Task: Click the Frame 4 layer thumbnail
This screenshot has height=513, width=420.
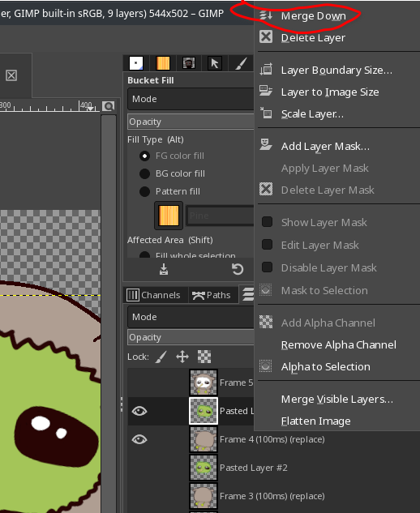Action: tap(204, 439)
